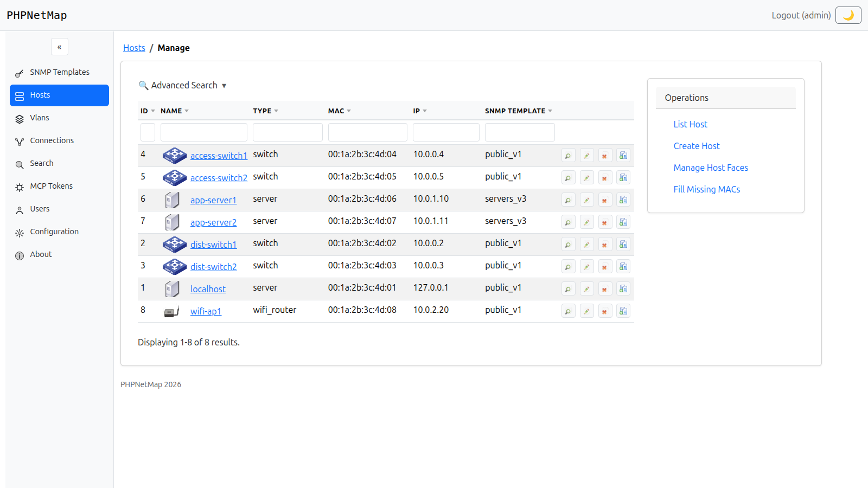Open the List Host operation link
Screen dimensions: 868x488
point(690,124)
